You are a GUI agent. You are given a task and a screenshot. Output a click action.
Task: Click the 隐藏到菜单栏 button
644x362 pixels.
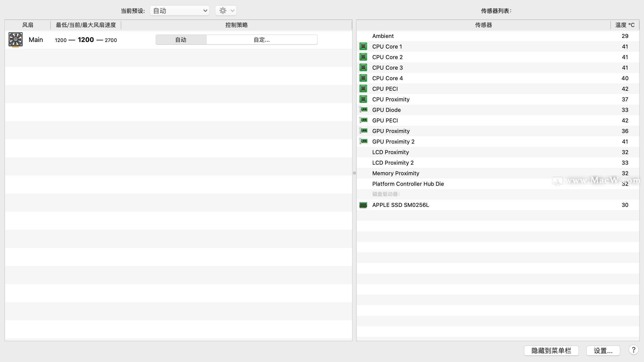551,351
